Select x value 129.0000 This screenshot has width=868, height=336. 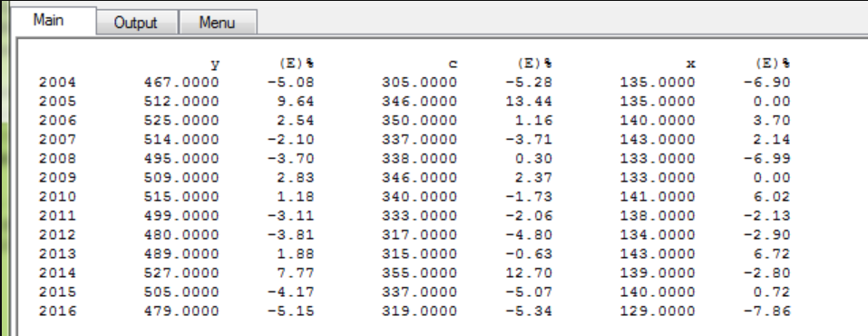[657, 311]
